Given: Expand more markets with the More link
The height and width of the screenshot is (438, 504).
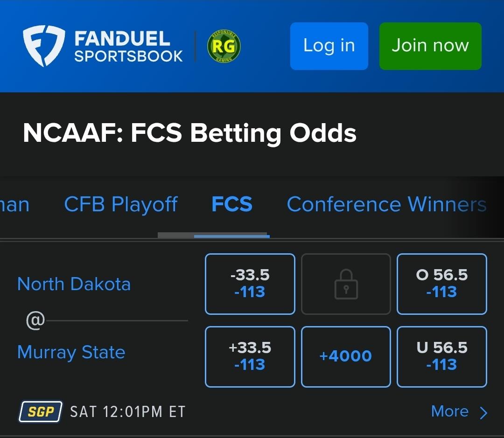Looking at the screenshot, I should point(450,411).
